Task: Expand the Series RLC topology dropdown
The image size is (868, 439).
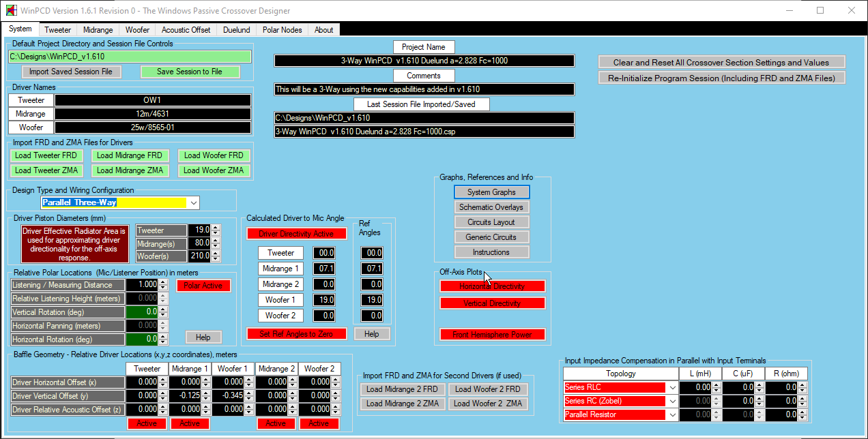Action: click(x=671, y=387)
